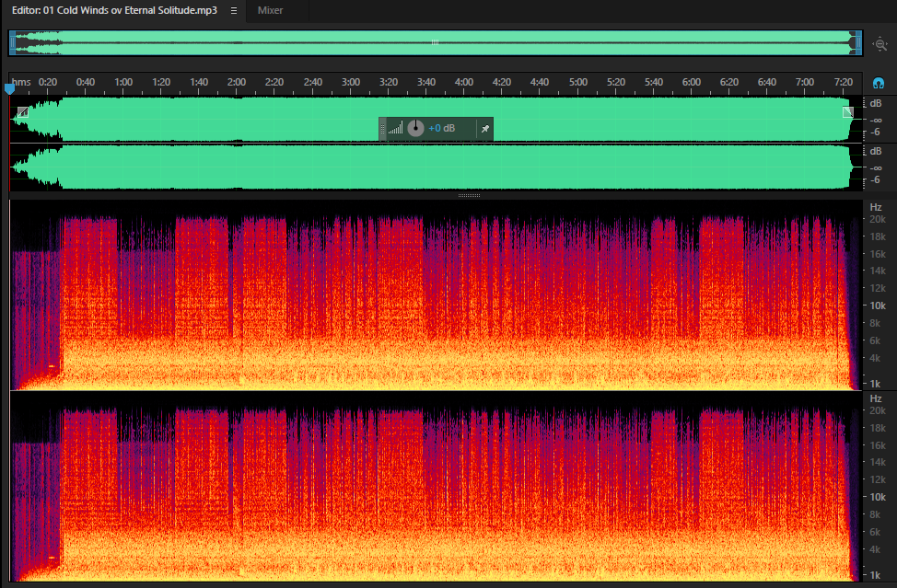Click the upper spectrogram Hz label
This screenshot has width=897, height=588.
[876, 207]
